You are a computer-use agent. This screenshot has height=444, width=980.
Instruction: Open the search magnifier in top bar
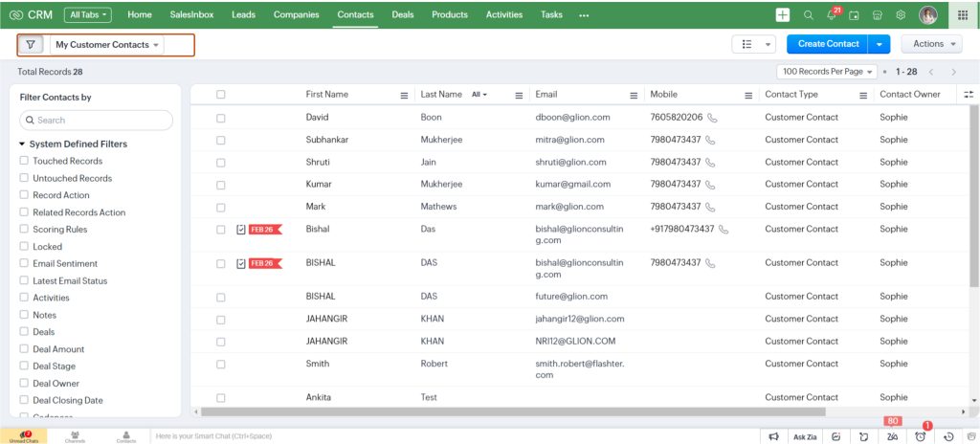click(x=808, y=15)
